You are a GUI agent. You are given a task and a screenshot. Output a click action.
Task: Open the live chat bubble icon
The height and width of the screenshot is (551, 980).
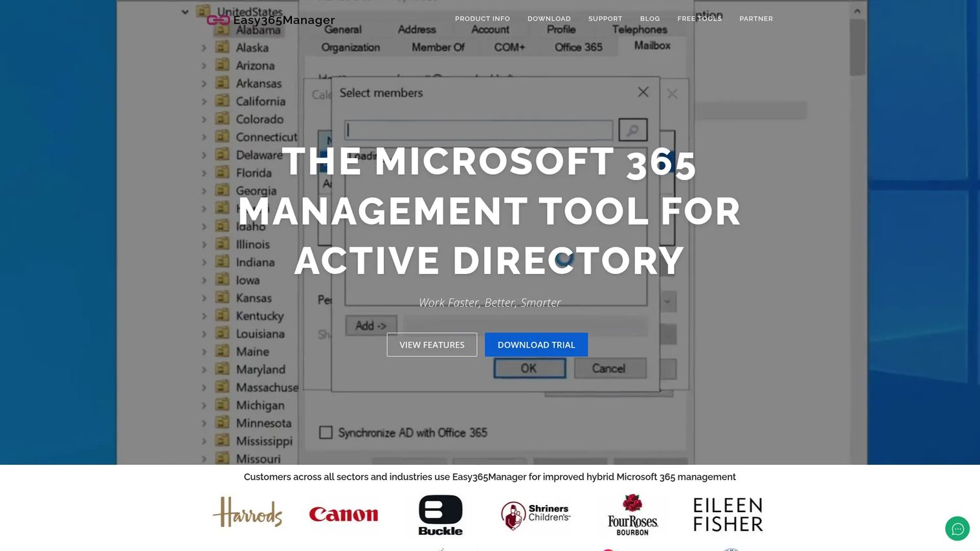click(x=957, y=528)
